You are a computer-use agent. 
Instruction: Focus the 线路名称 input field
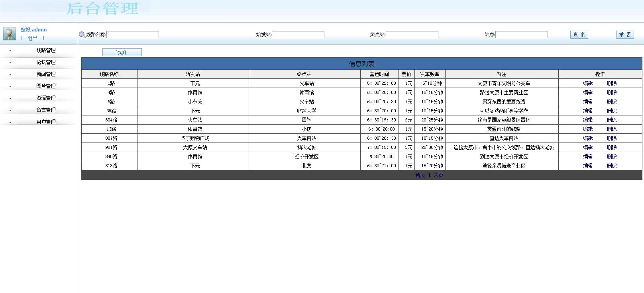[133, 35]
